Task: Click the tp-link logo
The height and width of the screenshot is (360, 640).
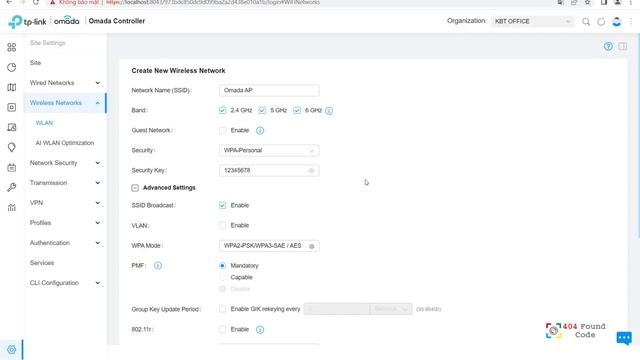Action: 27,21
